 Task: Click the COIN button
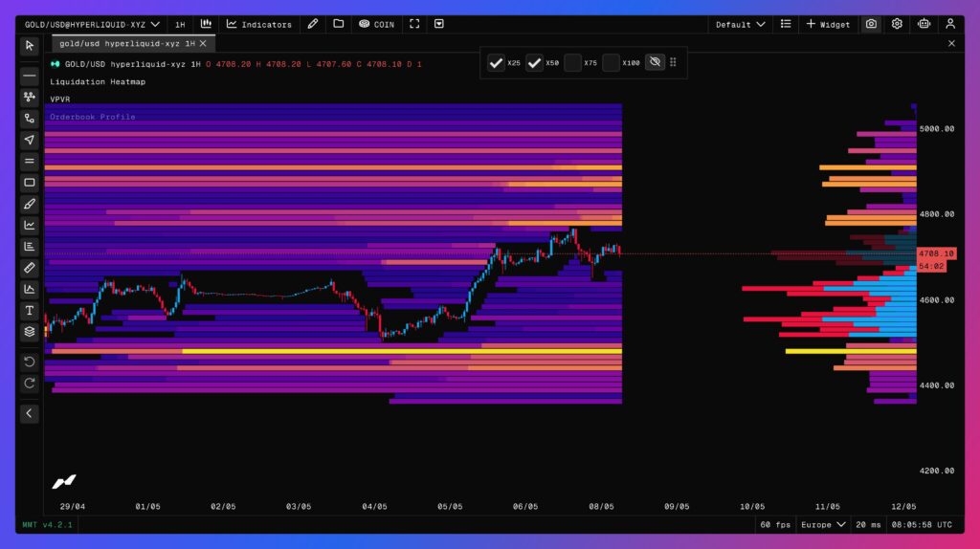coord(376,24)
